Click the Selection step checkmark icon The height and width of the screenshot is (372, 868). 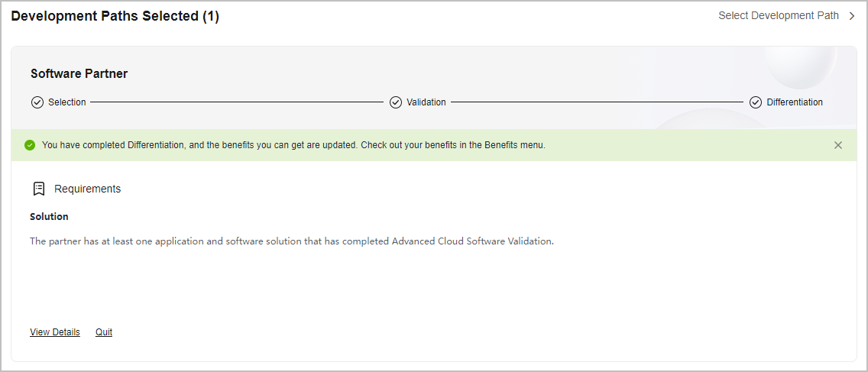[37, 102]
